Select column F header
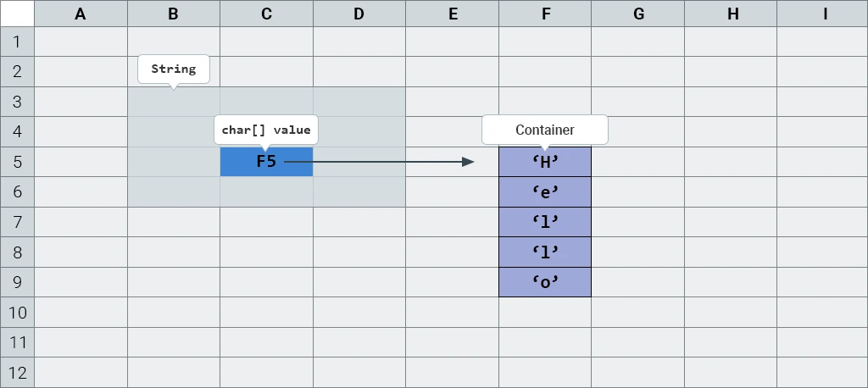The width and height of the screenshot is (868, 388). (545, 13)
